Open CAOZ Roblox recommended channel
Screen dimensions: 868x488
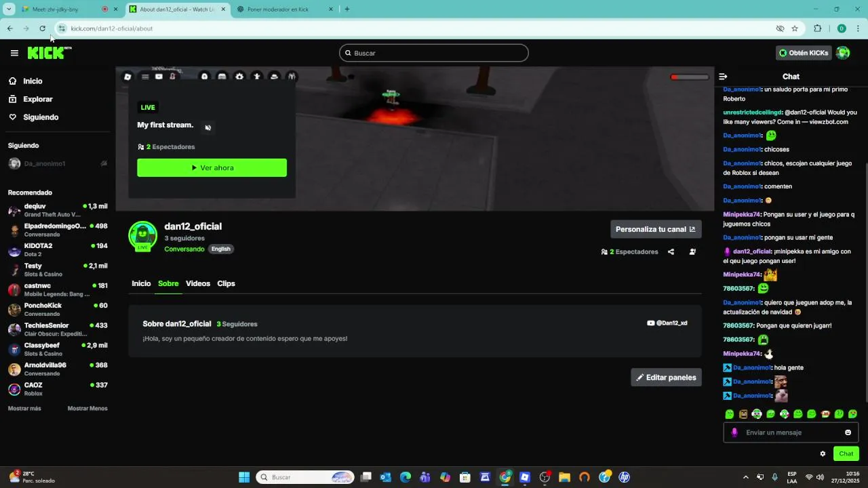[58, 389]
